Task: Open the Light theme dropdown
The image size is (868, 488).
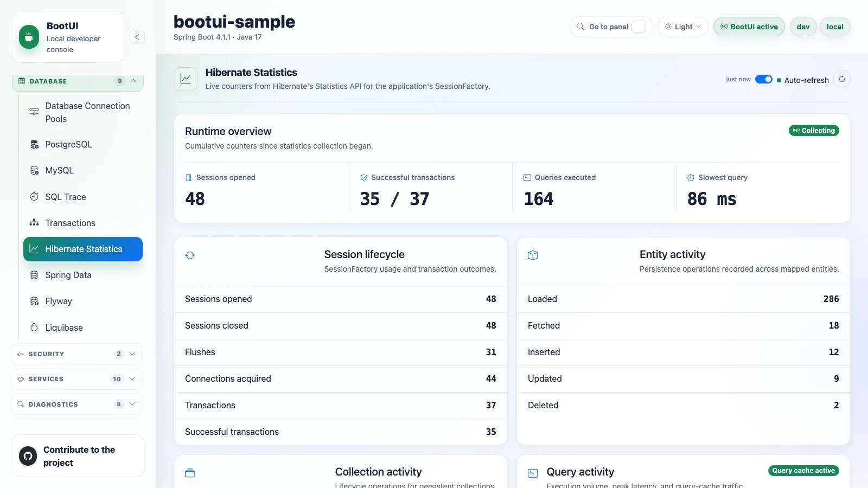Action: coord(683,27)
